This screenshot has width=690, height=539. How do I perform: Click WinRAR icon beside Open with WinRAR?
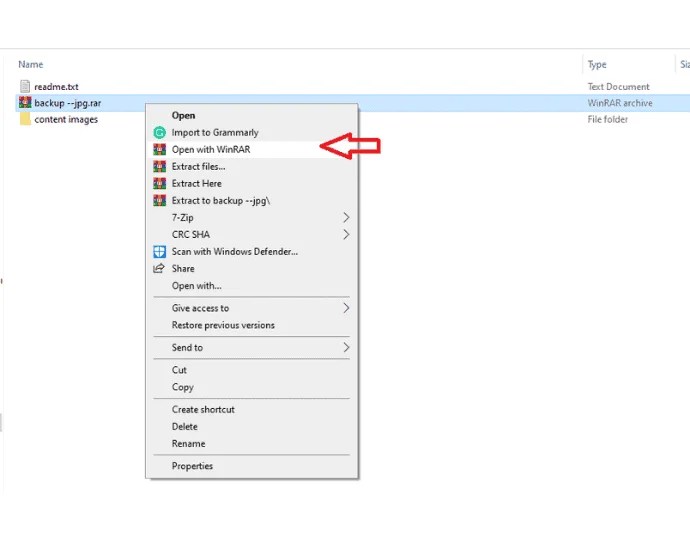pyautogui.click(x=159, y=150)
